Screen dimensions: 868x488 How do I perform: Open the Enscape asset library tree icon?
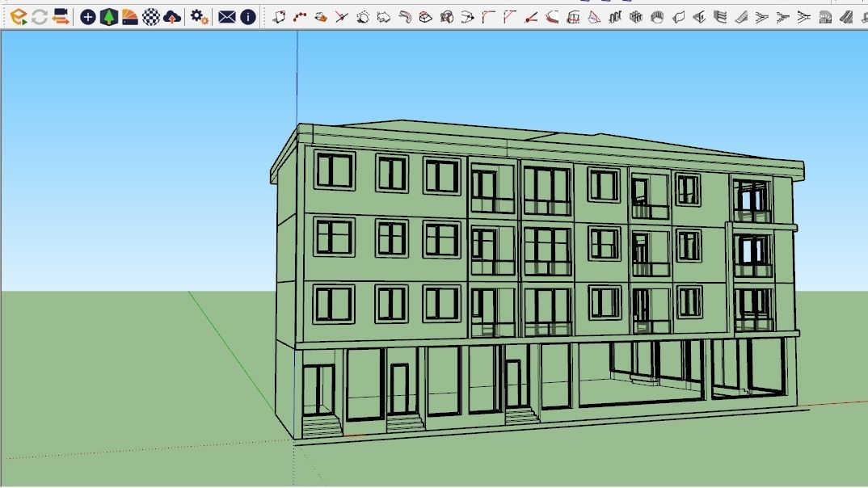point(108,17)
